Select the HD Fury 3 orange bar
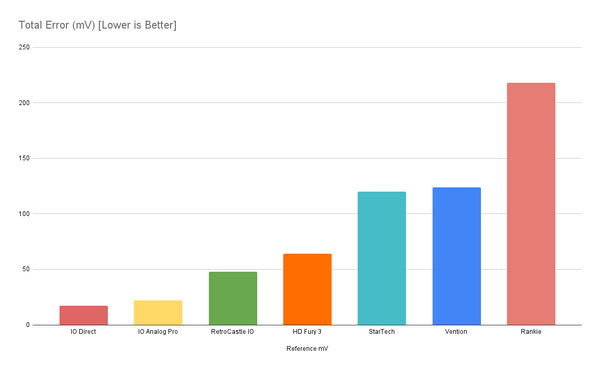 (x=307, y=289)
